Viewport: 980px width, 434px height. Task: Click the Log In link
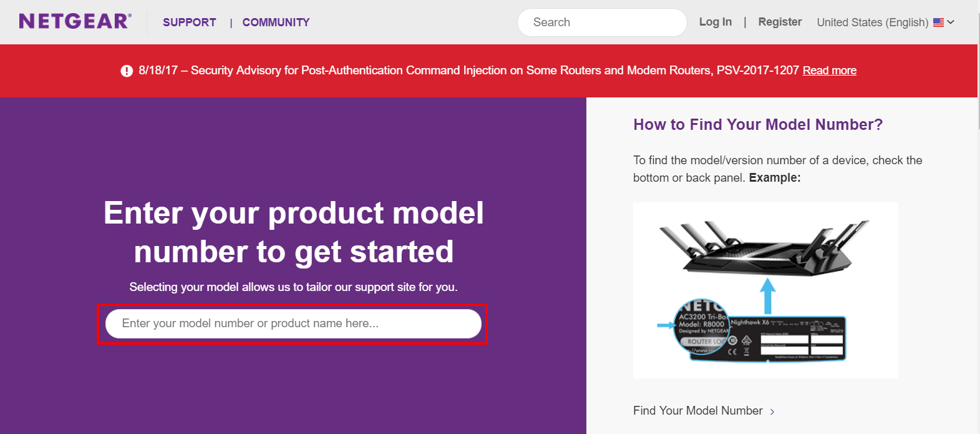715,22
